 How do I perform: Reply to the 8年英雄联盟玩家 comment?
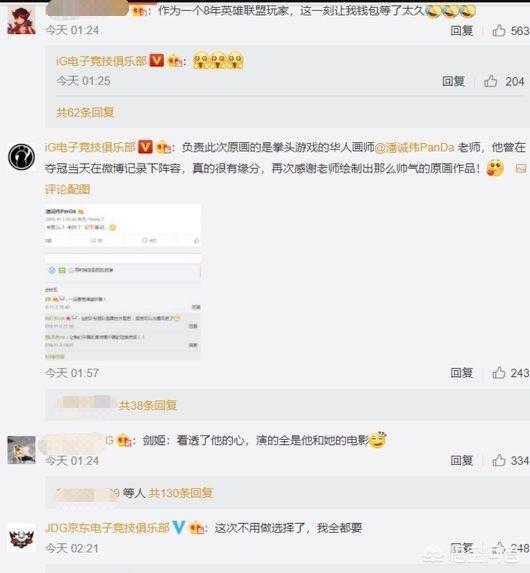(462, 30)
